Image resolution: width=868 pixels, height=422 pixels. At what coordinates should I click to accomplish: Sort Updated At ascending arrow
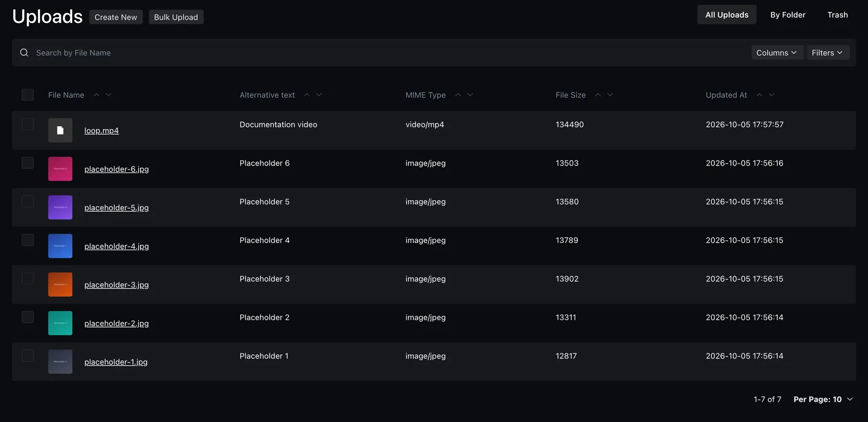(x=759, y=95)
